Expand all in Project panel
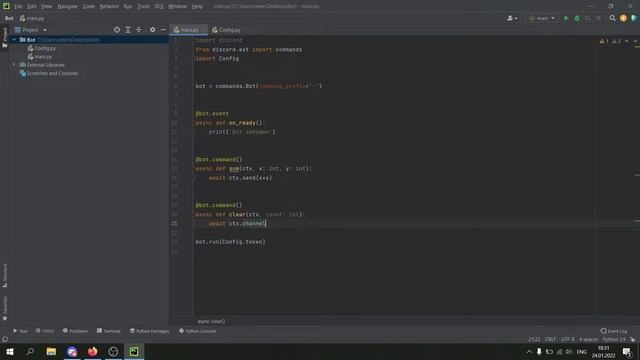Viewport: 640px width, 360px height. pyautogui.click(x=128, y=30)
